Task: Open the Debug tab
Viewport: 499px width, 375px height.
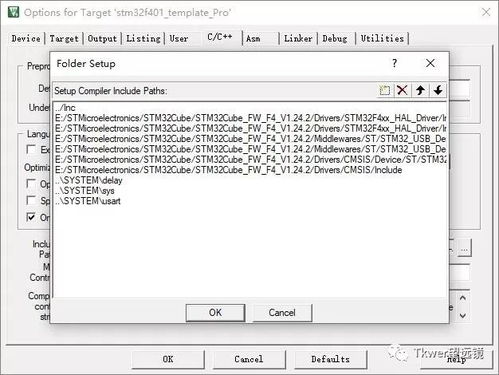Action: coord(335,39)
